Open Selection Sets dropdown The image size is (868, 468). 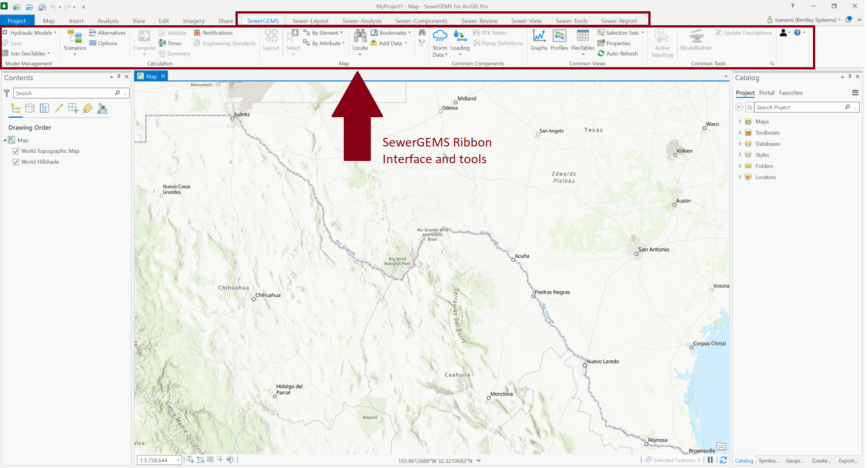(x=621, y=33)
